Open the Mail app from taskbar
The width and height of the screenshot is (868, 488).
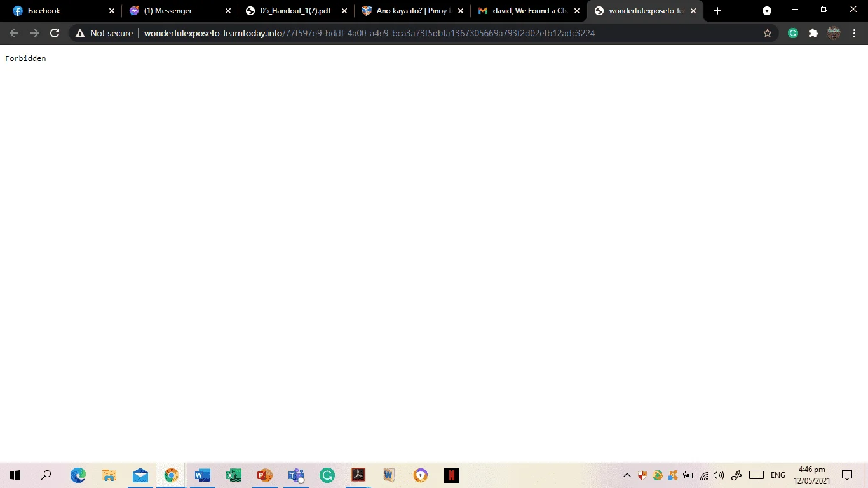click(x=140, y=475)
